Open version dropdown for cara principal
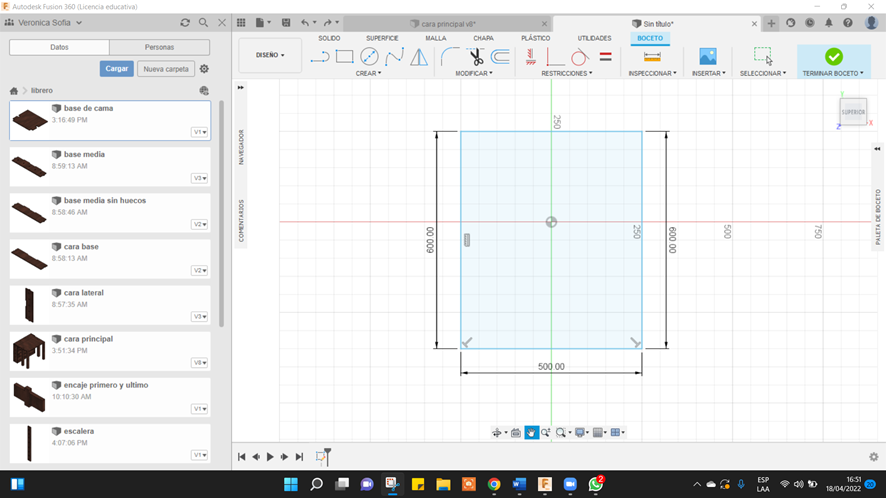The height and width of the screenshot is (498, 886). pos(200,363)
